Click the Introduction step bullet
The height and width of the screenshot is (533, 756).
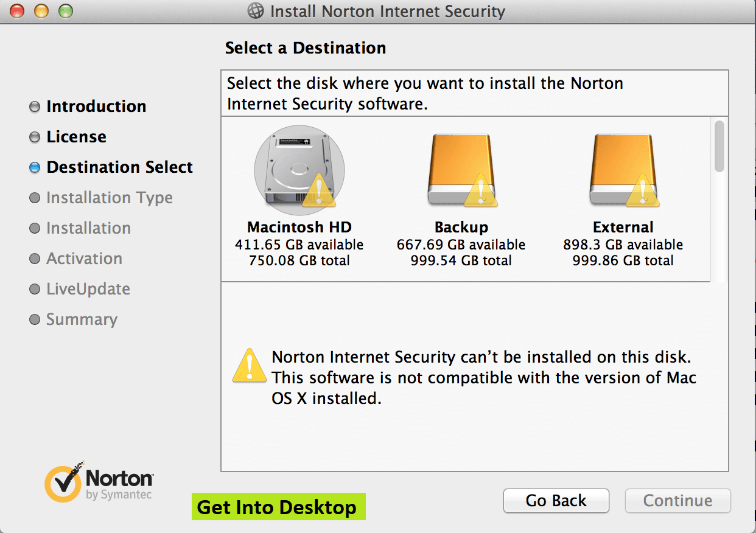point(35,107)
